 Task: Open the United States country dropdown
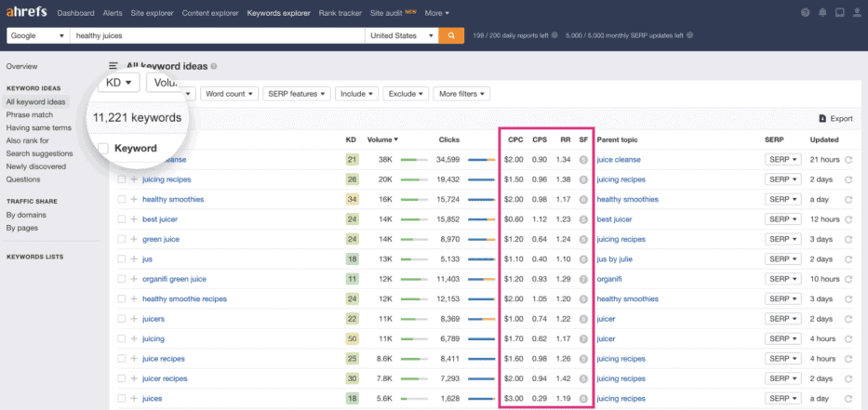401,35
